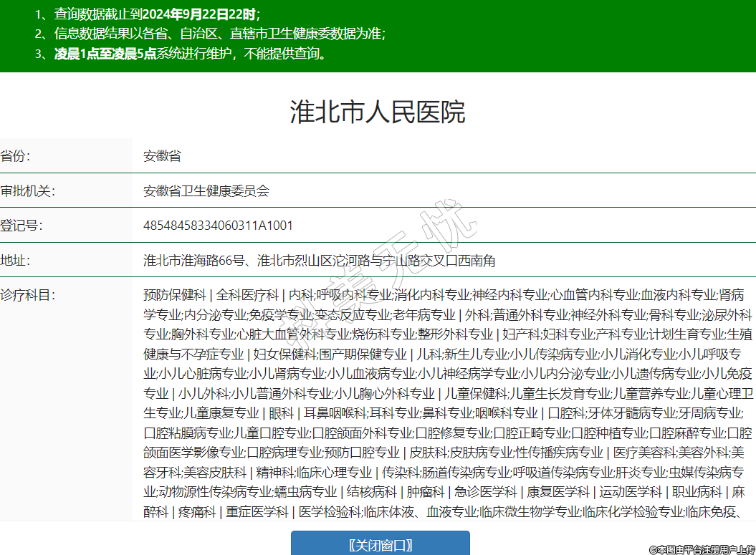Click the hospital title 淮北市人民医院
Viewport: 756px width, 555px height.
coord(378,112)
